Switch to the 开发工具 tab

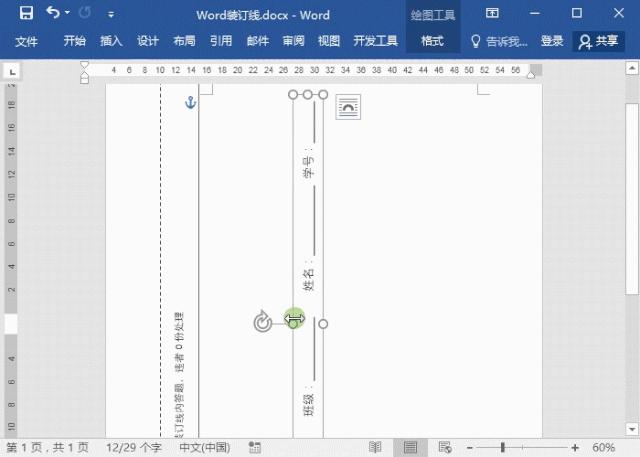(x=376, y=41)
